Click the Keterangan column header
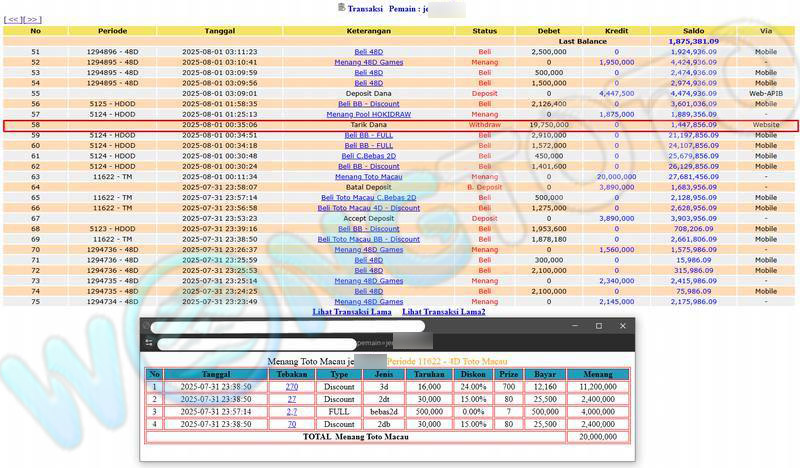 click(x=368, y=31)
